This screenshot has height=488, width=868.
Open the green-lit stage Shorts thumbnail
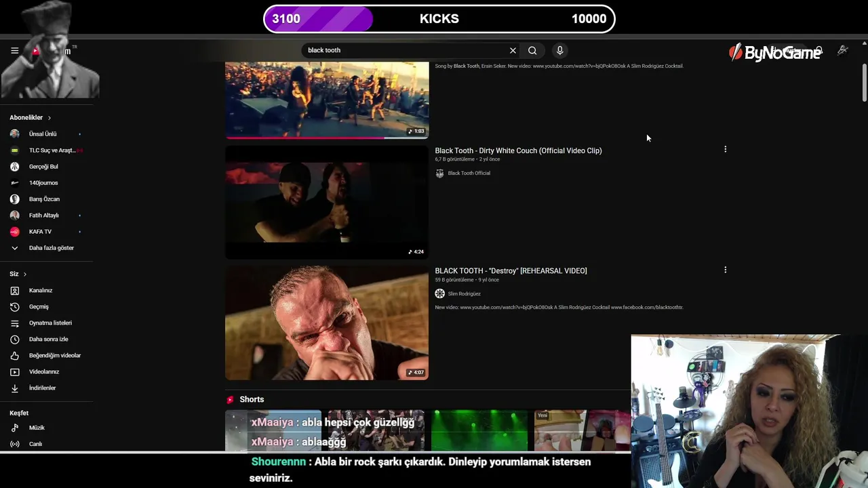[x=479, y=430]
